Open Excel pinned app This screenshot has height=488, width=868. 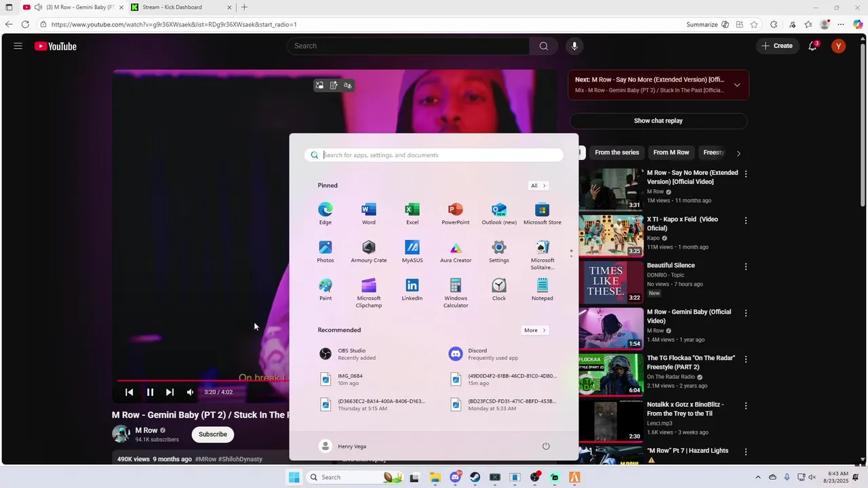pos(412,213)
